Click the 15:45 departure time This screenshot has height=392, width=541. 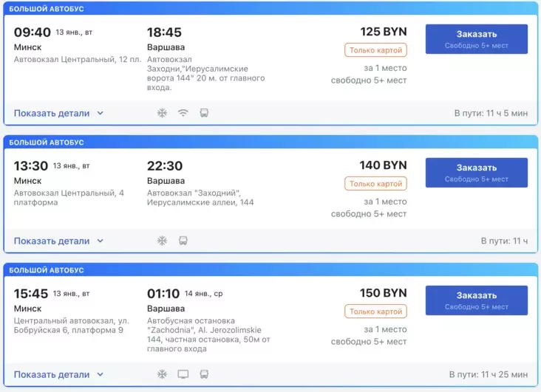(x=32, y=294)
